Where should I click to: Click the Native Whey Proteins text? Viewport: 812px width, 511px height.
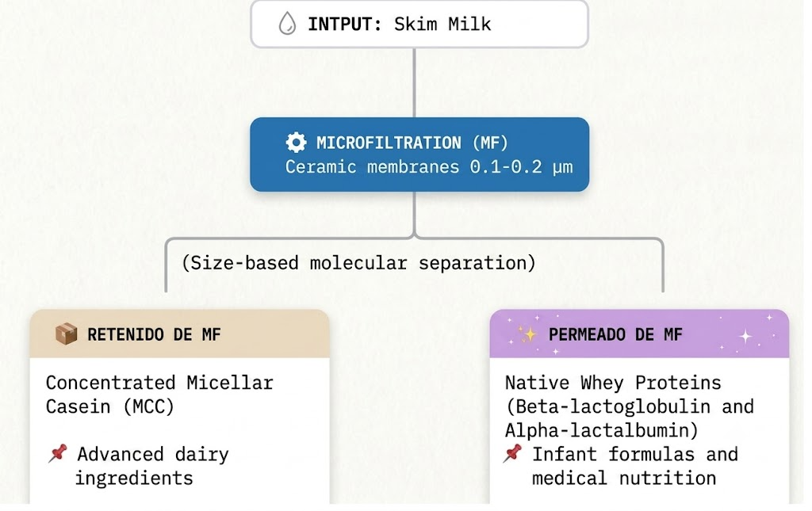(613, 383)
